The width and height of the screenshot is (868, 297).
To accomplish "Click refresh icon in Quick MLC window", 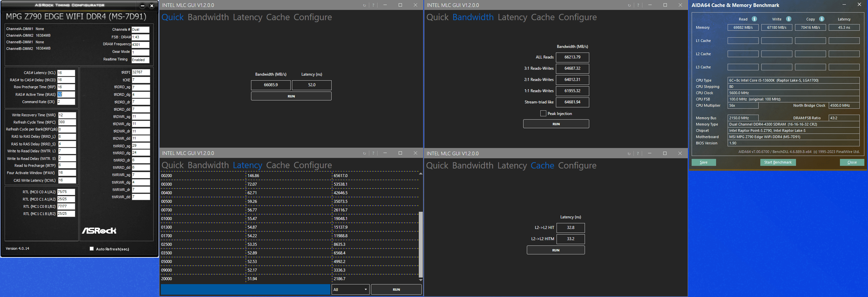I will [364, 5].
